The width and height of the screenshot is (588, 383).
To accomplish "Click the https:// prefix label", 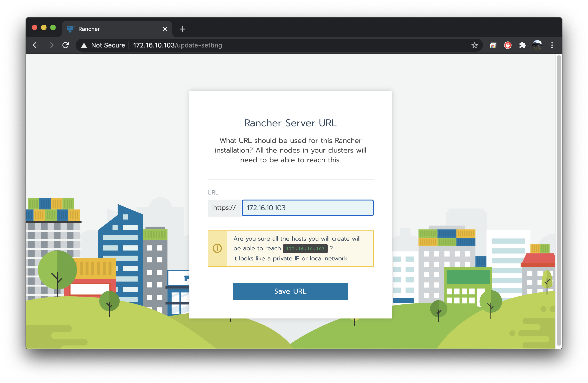I will (x=224, y=208).
